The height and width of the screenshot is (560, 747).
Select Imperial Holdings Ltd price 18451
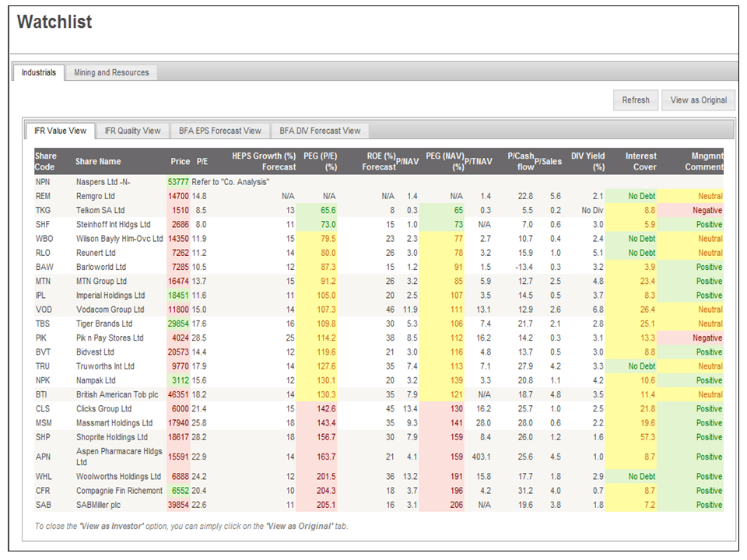[178, 296]
